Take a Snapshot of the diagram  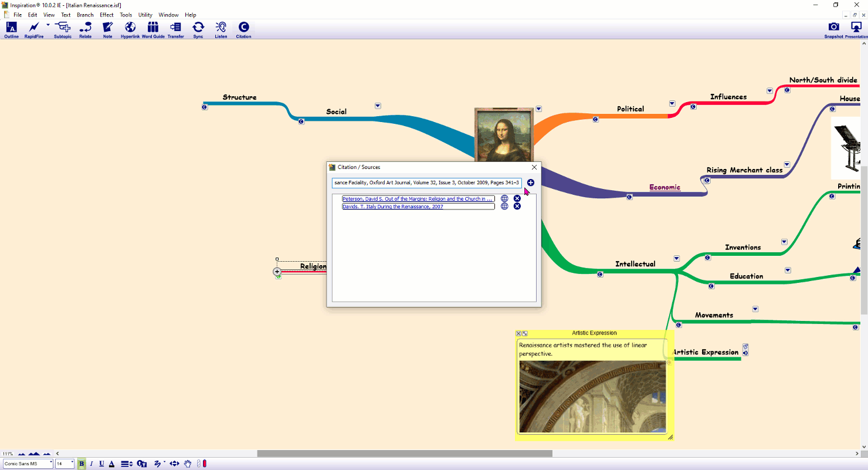coord(833,30)
